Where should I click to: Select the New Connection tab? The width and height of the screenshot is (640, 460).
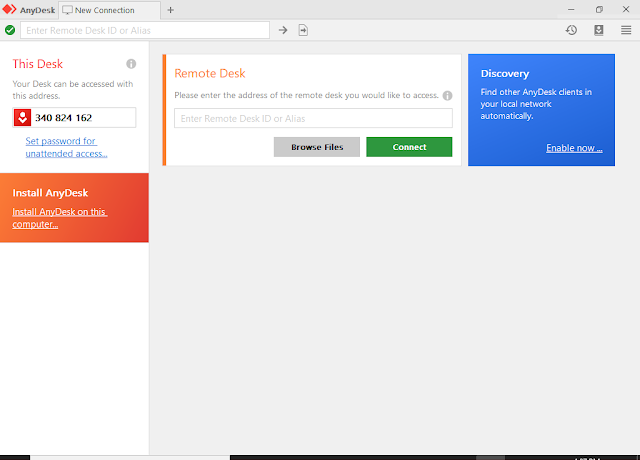point(109,10)
